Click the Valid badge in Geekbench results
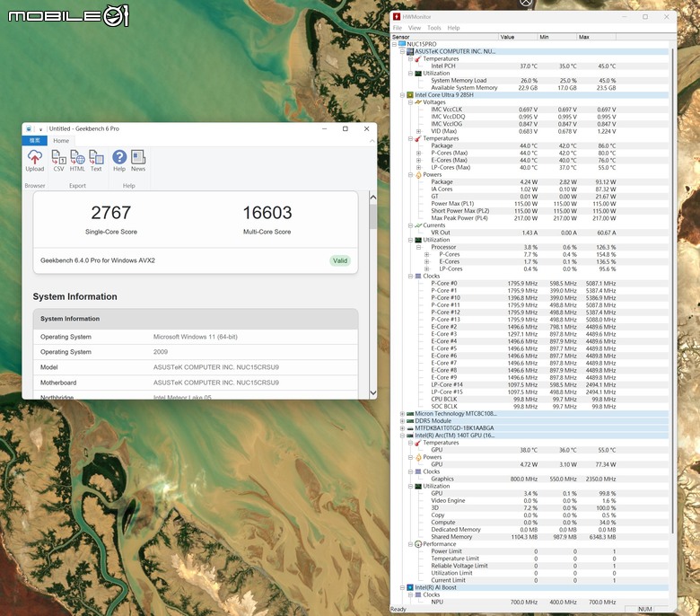 click(x=340, y=261)
